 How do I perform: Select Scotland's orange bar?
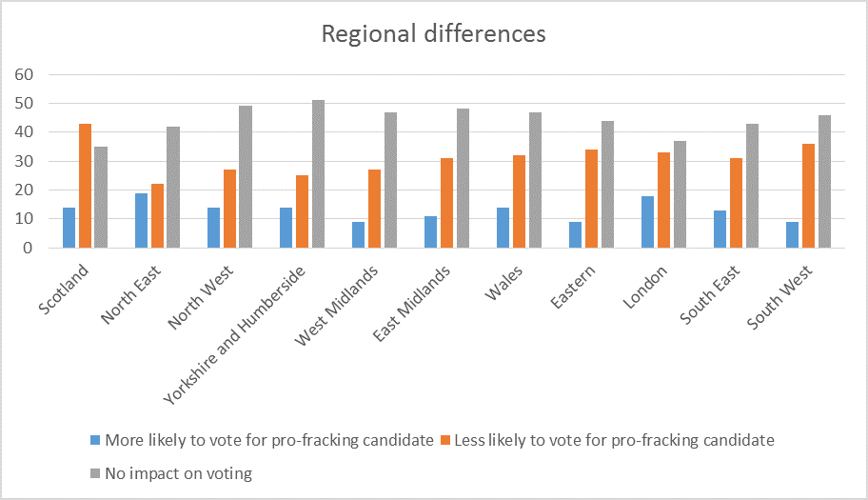pos(84,187)
